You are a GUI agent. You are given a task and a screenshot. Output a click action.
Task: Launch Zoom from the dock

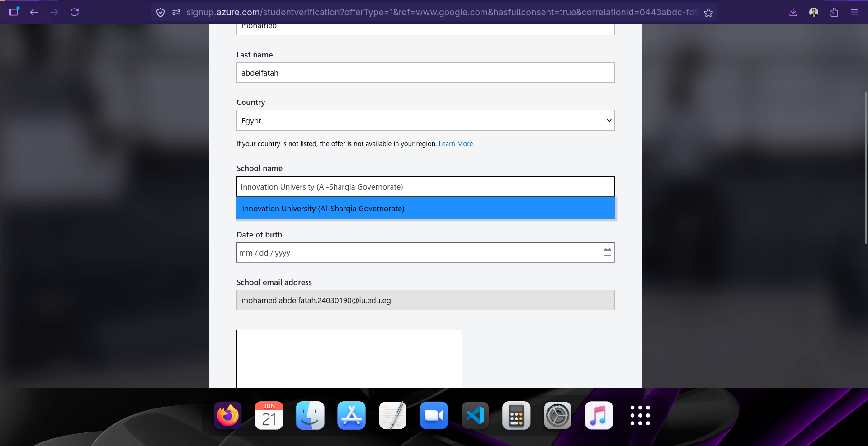(x=434, y=415)
